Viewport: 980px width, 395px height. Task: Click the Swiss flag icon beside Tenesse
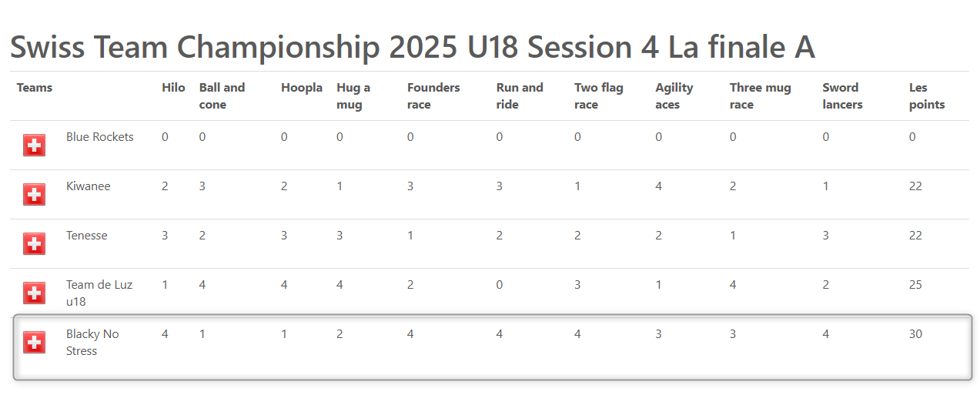(x=34, y=243)
